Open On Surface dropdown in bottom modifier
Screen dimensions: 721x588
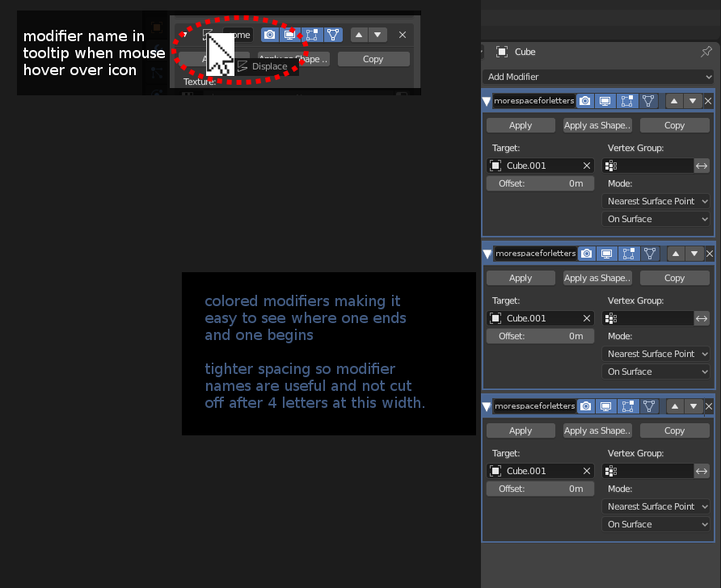click(656, 524)
